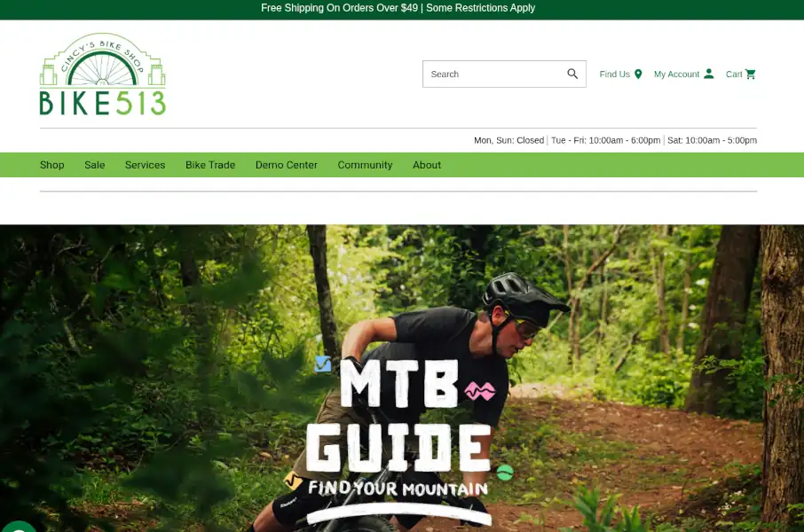Click the search magnifying glass icon
This screenshot has width=804, height=532.
[x=572, y=74]
